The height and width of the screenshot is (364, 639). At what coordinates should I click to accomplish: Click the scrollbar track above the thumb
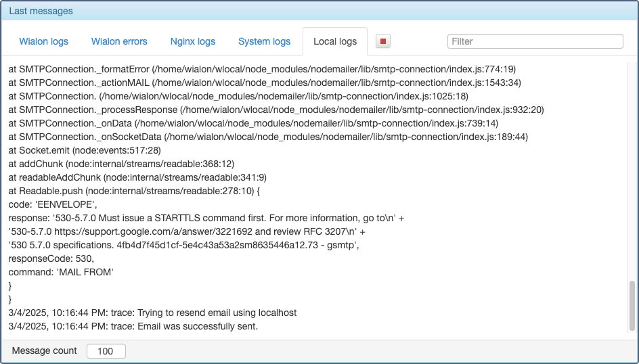coord(632,169)
